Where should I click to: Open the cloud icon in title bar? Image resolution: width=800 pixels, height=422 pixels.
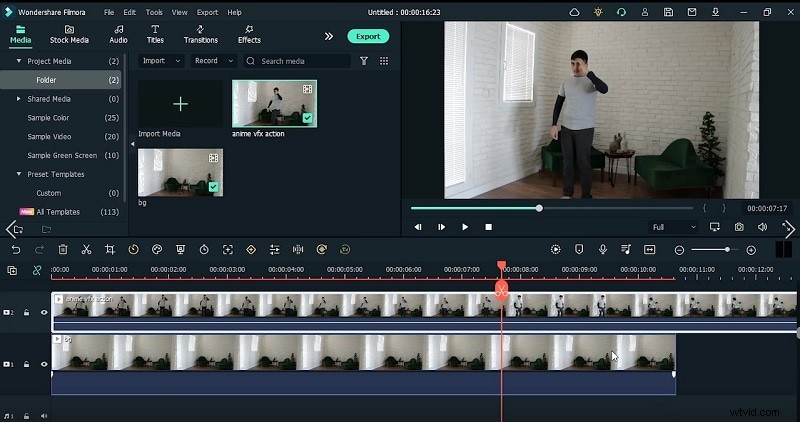pos(574,12)
